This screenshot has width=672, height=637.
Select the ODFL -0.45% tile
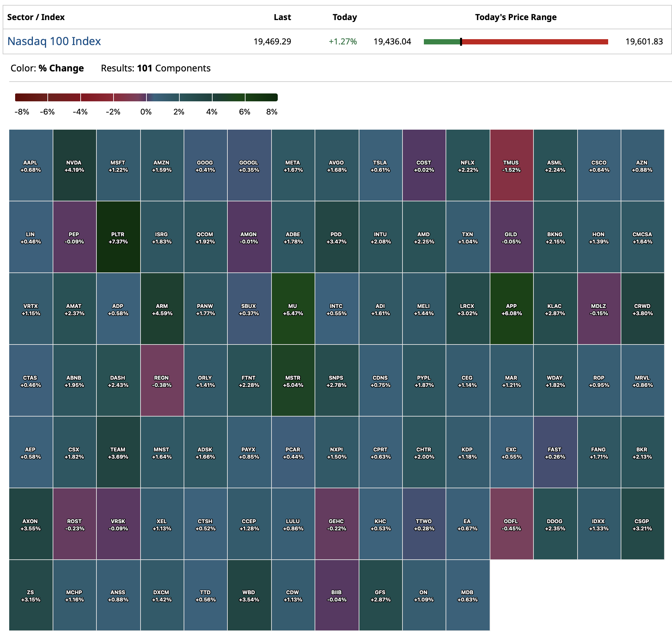(511, 523)
